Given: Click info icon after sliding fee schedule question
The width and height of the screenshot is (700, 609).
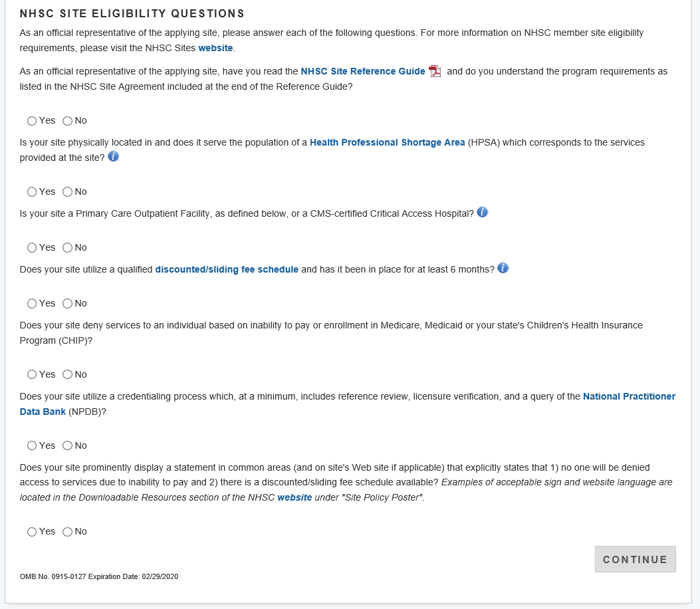Looking at the screenshot, I should tap(503, 269).
